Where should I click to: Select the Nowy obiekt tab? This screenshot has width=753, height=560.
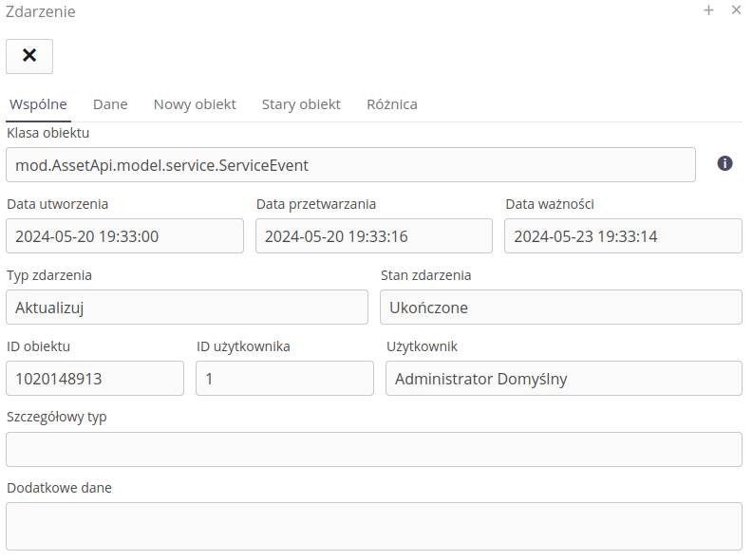pyautogui.click(x=195, y=104)
